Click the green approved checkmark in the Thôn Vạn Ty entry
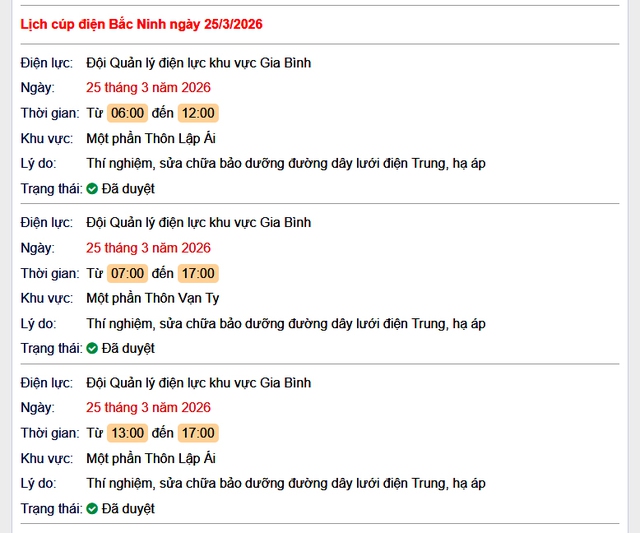 coord(92,348)
